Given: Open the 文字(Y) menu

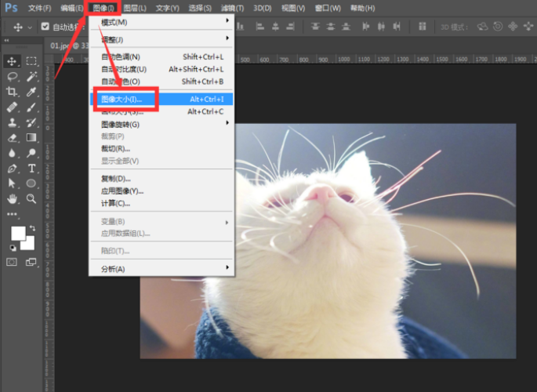Looking at the screenshot, I should coord(168,8).
